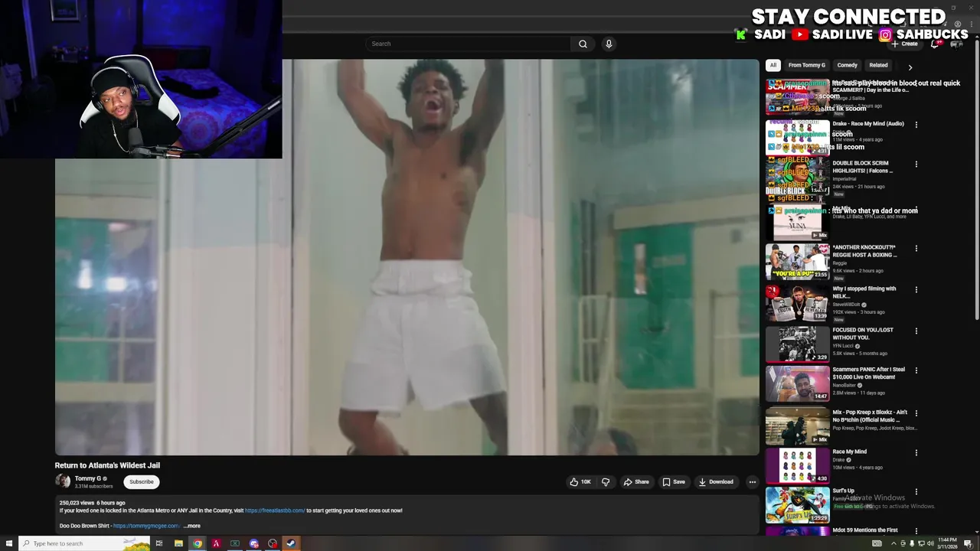Open Task View on the taskbar
The height and width of the screenshot is (551, 980).
[159, 543]
